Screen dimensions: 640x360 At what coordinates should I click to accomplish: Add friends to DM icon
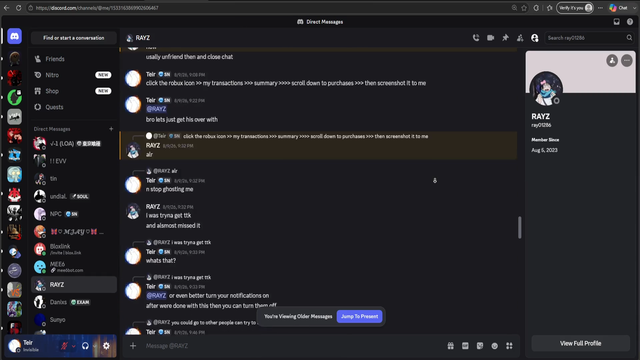(520, 38)
